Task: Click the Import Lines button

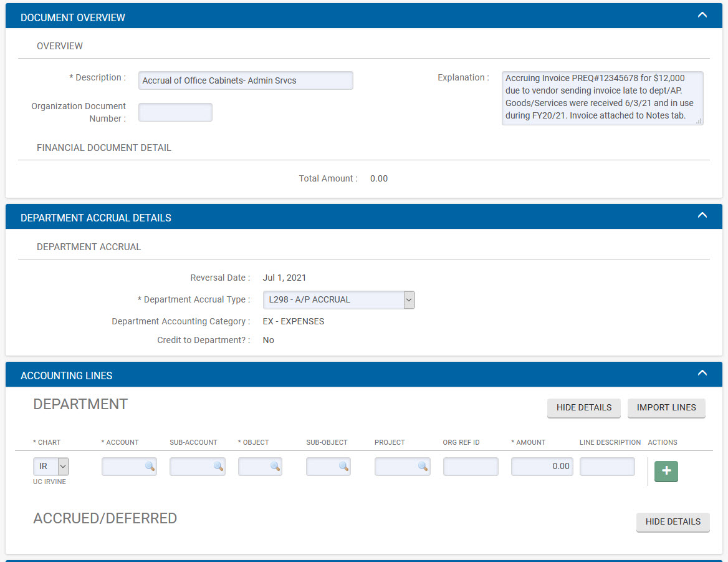Action: click(x=666, y=408)
